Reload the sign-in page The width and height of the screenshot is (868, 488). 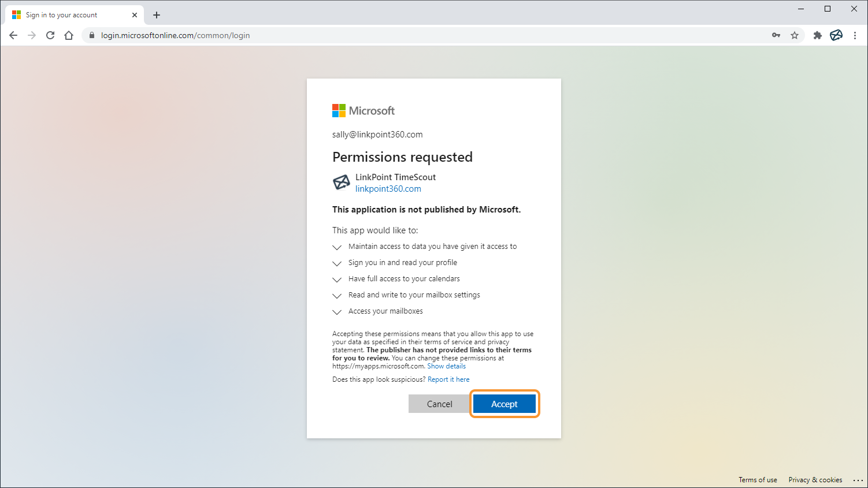pyautogui.click(x=50, y=35)
